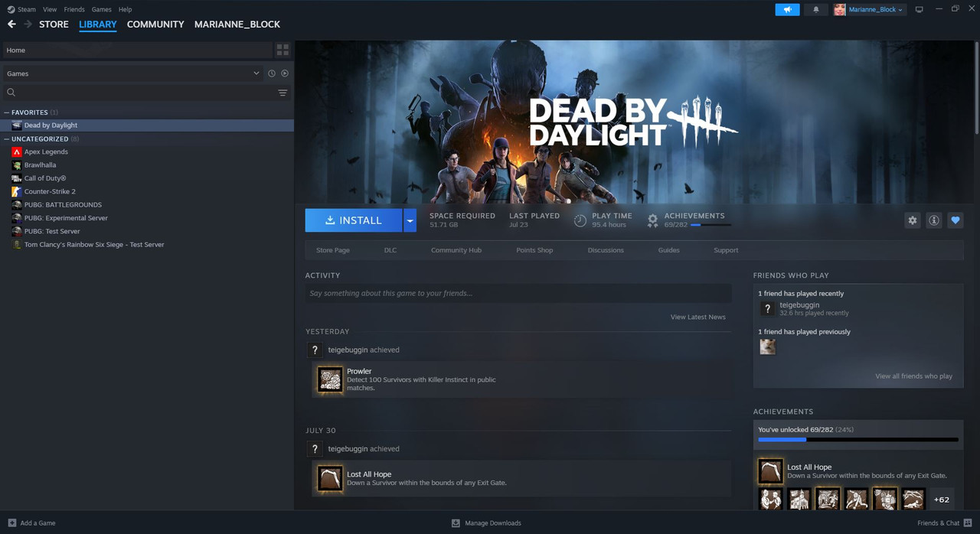Click the library search field
This screenshot has width=980, height=534.
[146, 93]
